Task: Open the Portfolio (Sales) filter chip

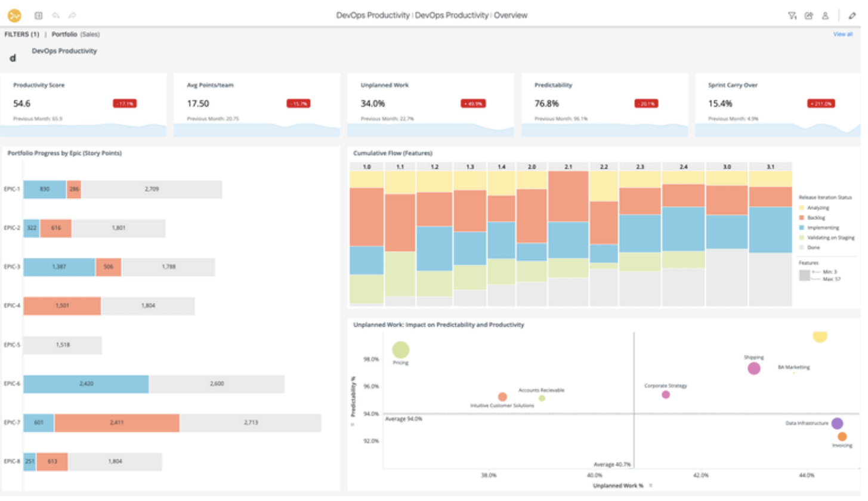Action: (x=75, y=34)
